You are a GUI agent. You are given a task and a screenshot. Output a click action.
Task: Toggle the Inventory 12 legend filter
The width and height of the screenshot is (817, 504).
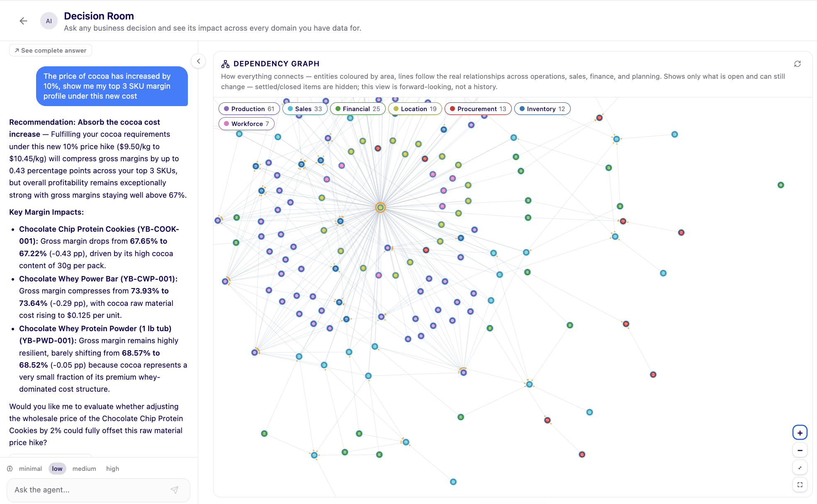point(542,109)
